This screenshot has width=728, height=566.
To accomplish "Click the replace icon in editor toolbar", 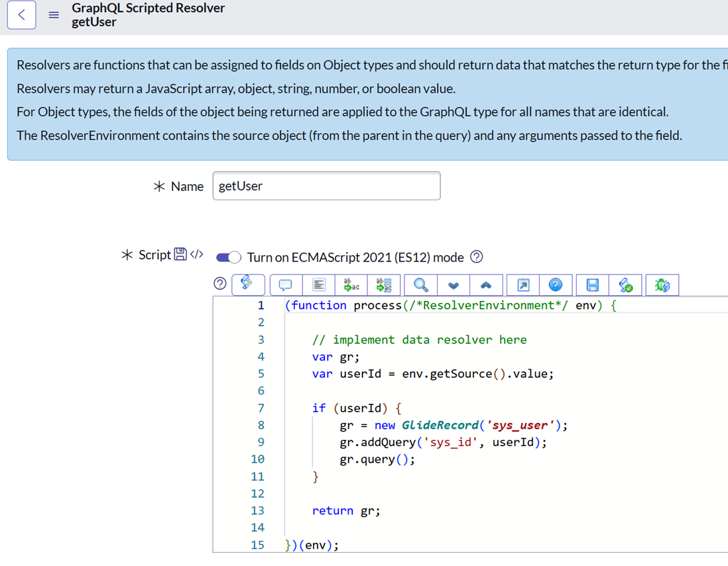I will [x=352, y=285].
